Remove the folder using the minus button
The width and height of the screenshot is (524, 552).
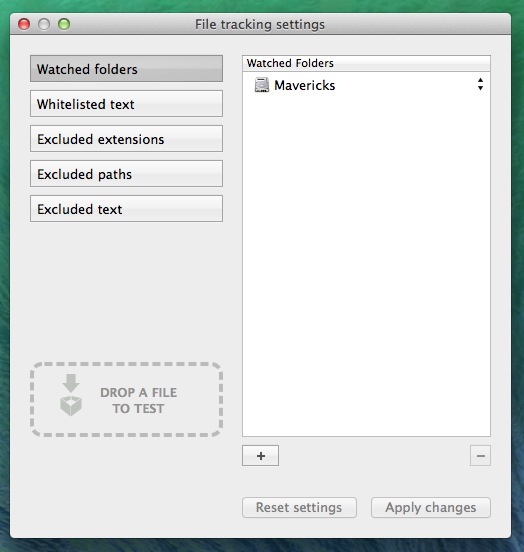tap(480, 456)
